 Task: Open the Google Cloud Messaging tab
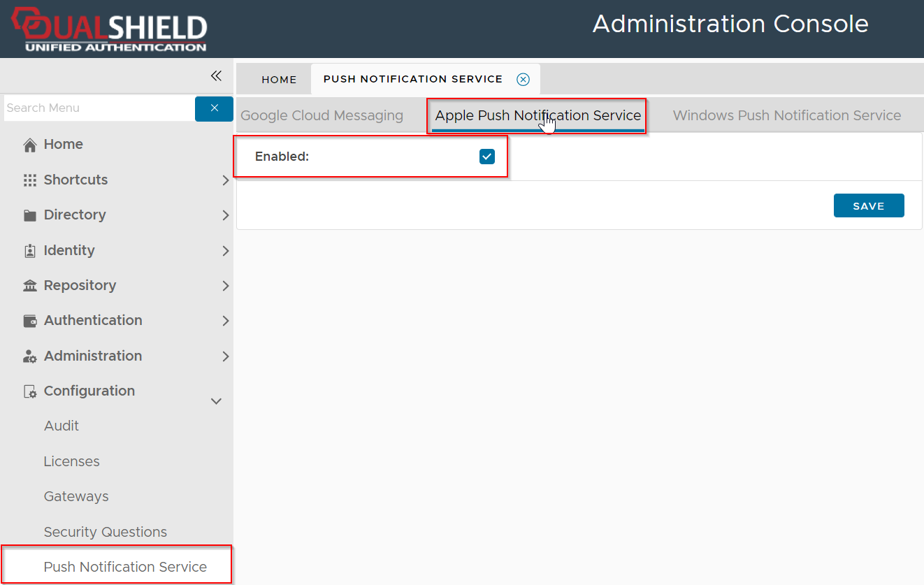coord(322,115)
